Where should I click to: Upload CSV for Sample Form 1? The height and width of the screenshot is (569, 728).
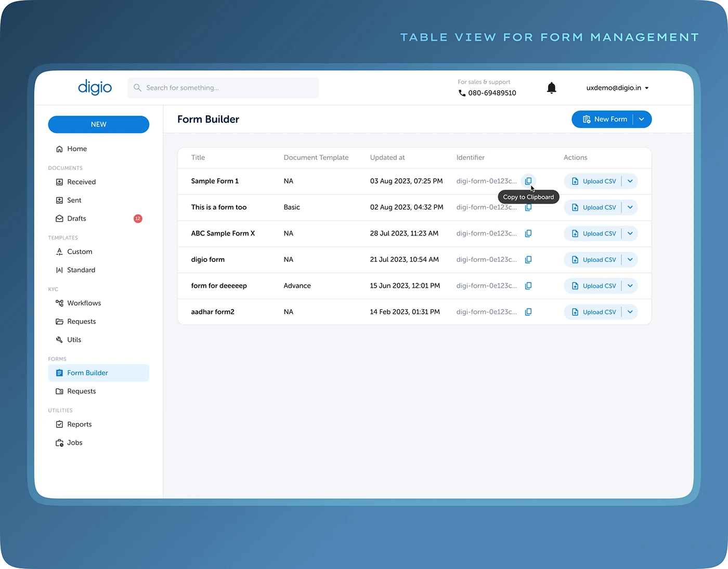click(593, 181)
